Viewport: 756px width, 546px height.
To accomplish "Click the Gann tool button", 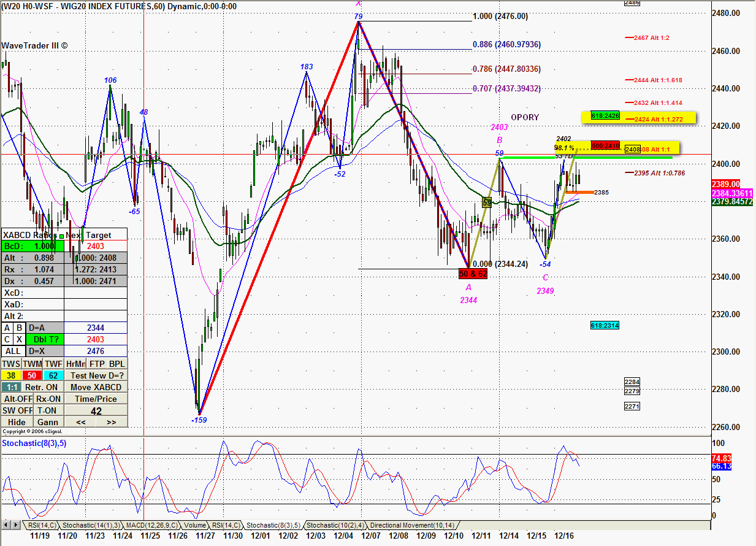I will pos(48,422).
